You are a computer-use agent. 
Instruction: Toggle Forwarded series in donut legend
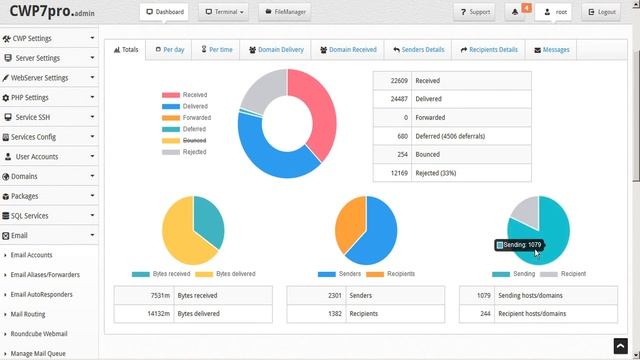(187, 118)
